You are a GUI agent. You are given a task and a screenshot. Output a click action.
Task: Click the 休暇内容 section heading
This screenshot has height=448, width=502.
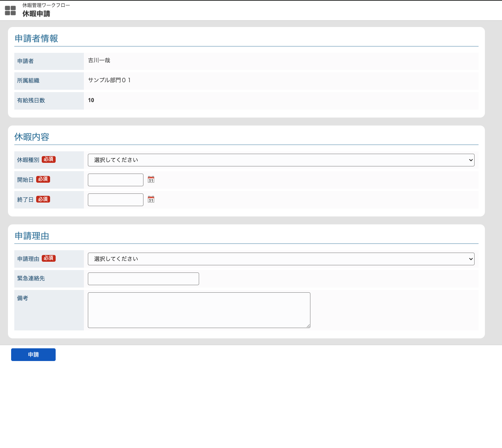pos(32,137)
